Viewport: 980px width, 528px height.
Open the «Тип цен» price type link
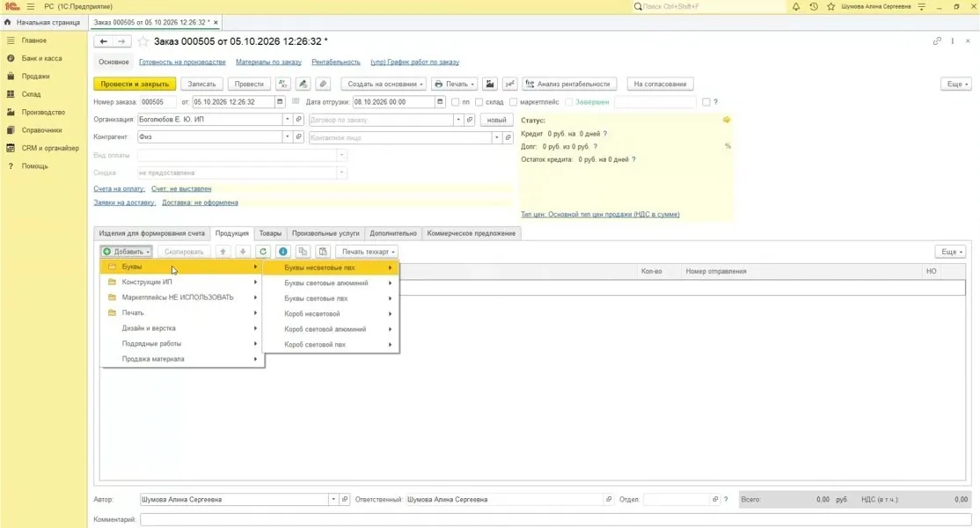(600, 215)
